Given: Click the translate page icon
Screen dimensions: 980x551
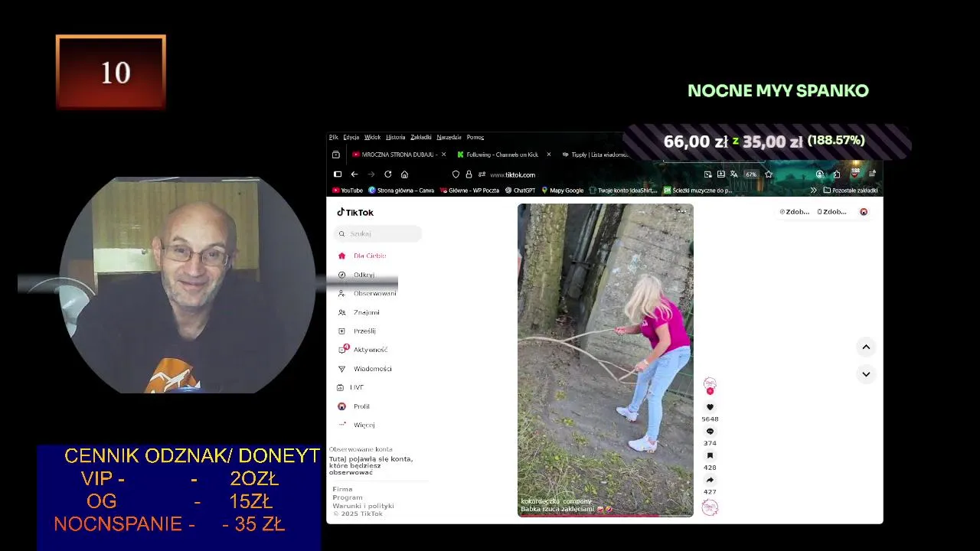Looking at the screenshot, I should pos(733,174).
